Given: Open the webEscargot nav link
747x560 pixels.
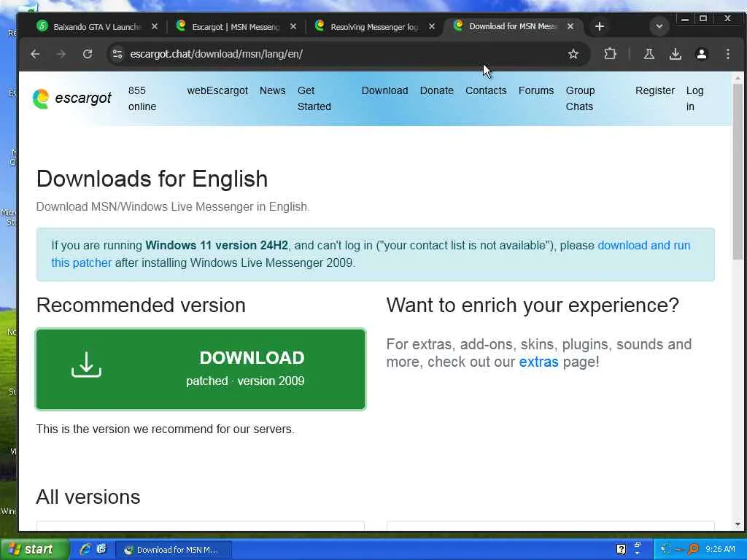Looking at the screenshot, I should (x=217, y=90).
